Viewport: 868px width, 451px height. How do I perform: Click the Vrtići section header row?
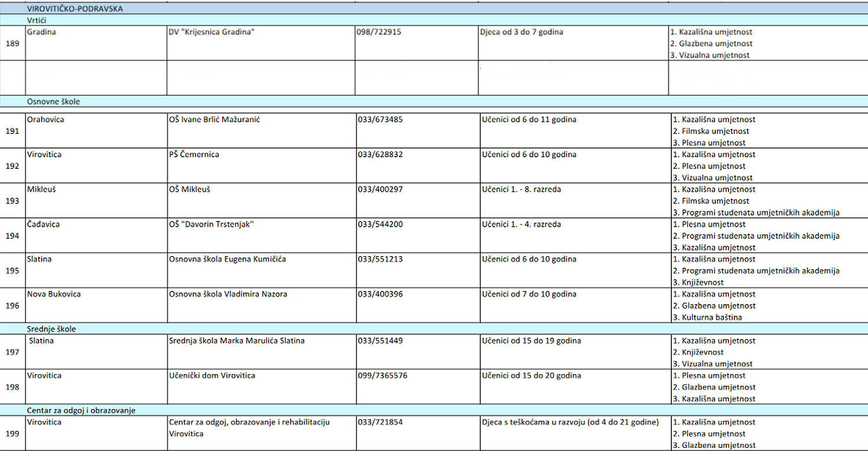434,20
